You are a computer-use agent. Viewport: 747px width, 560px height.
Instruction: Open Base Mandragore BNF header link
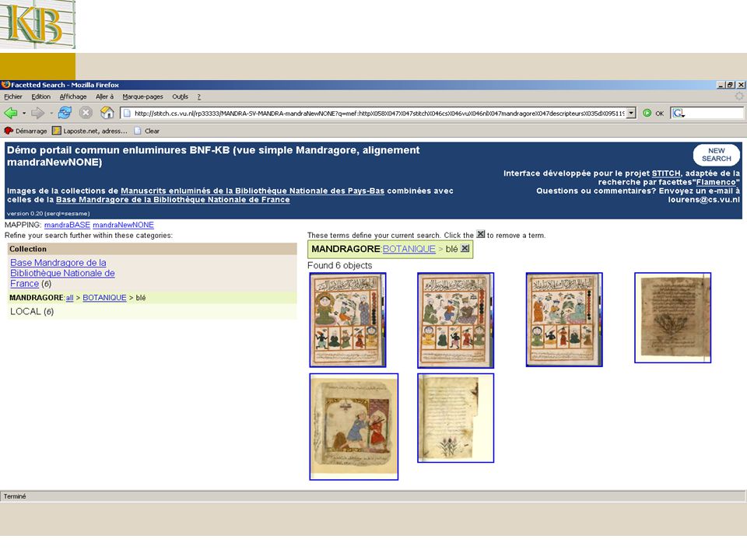coord(173,200)
